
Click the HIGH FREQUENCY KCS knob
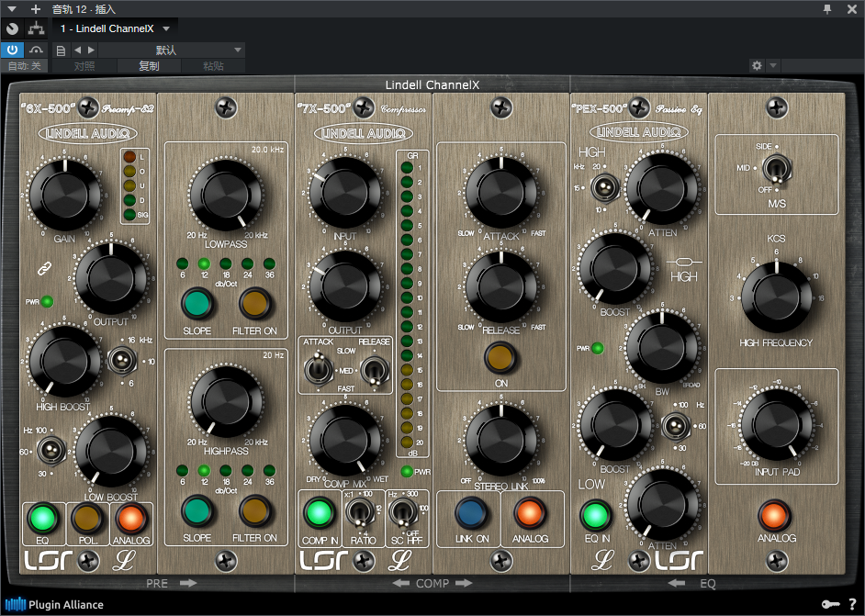pyautogui.click(x=776, y=297)
